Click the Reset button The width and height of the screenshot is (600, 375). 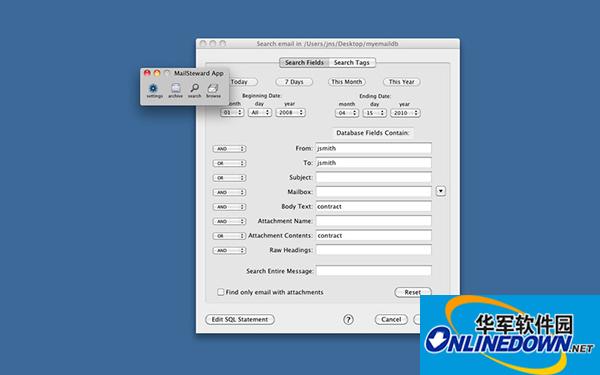click(412, 292)
